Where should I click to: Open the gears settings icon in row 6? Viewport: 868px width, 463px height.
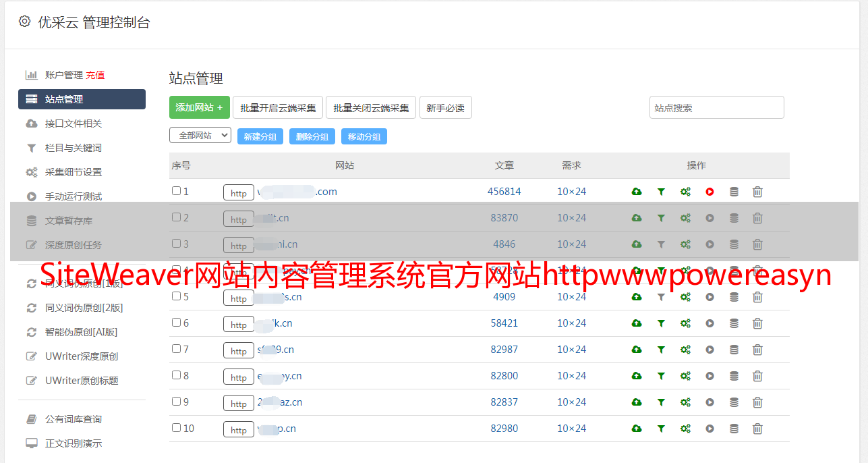coord(685,323)
